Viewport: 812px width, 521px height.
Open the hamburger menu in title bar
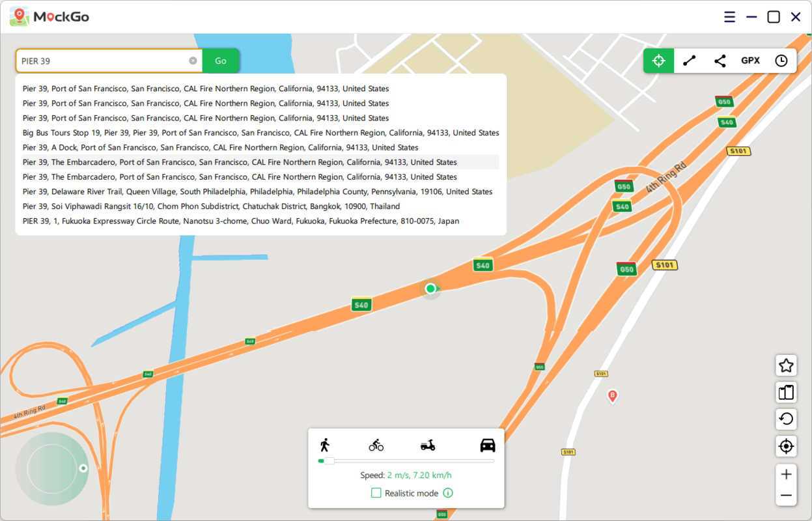(729, 17)
